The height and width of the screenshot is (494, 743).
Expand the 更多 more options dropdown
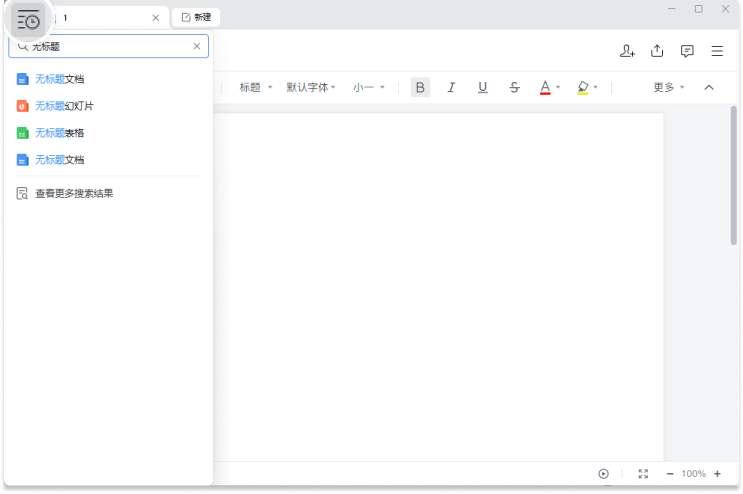[669, 87]
